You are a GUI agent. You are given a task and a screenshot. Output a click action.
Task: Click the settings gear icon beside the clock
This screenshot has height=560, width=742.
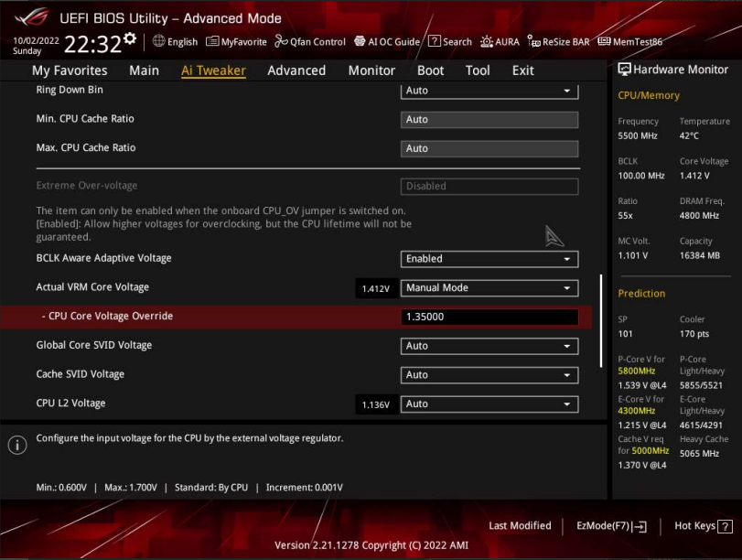pyautogui.click(x=130, y=39)
